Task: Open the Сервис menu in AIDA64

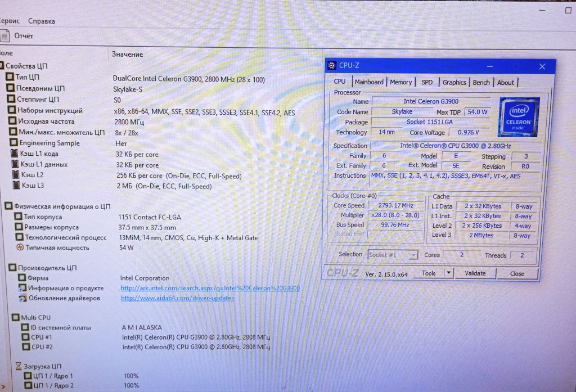Action: 10,21
